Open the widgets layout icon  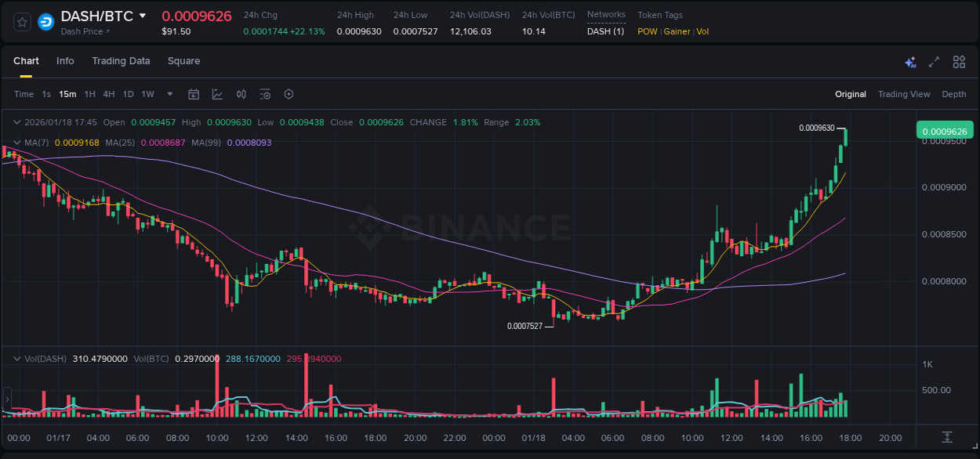[x=959, y=61]
